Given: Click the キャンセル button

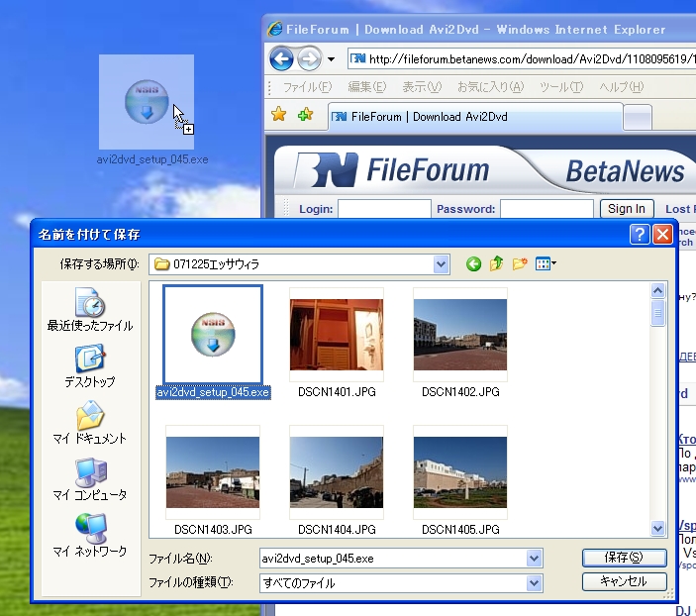Looking at the screenshot, I should click(624, 581).
